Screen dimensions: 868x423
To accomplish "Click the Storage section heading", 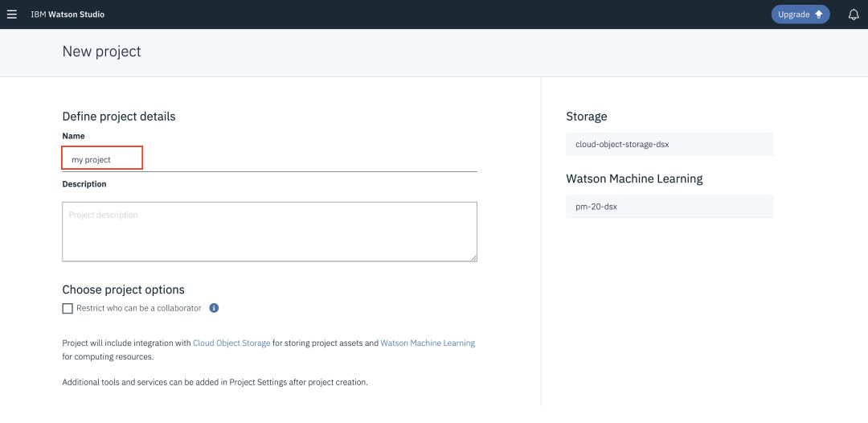I will point(587,117).
